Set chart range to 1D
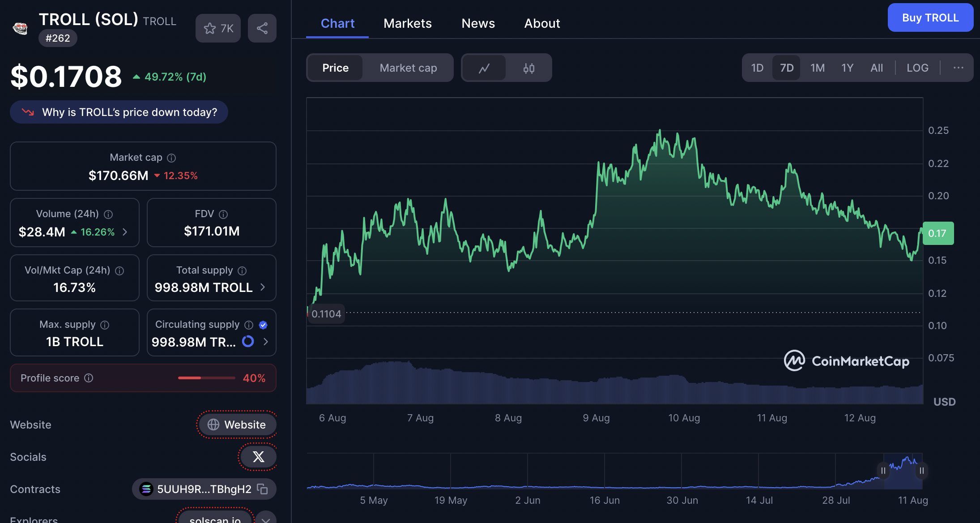This screenshot has width=980, height=523. click(x=757, y=68)
